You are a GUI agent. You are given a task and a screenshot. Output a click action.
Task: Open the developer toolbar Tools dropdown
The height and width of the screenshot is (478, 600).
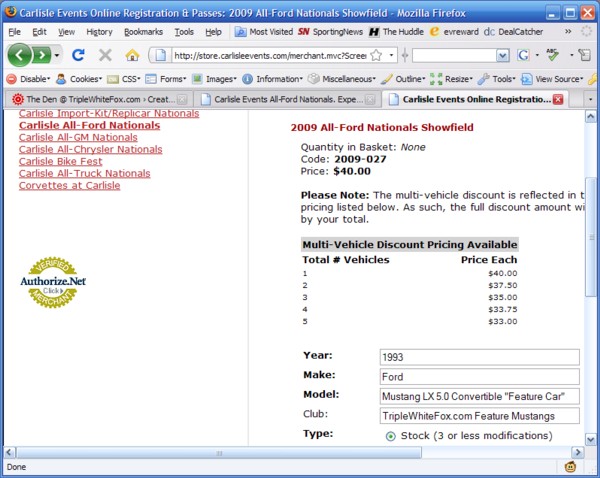tap(497, 79)
